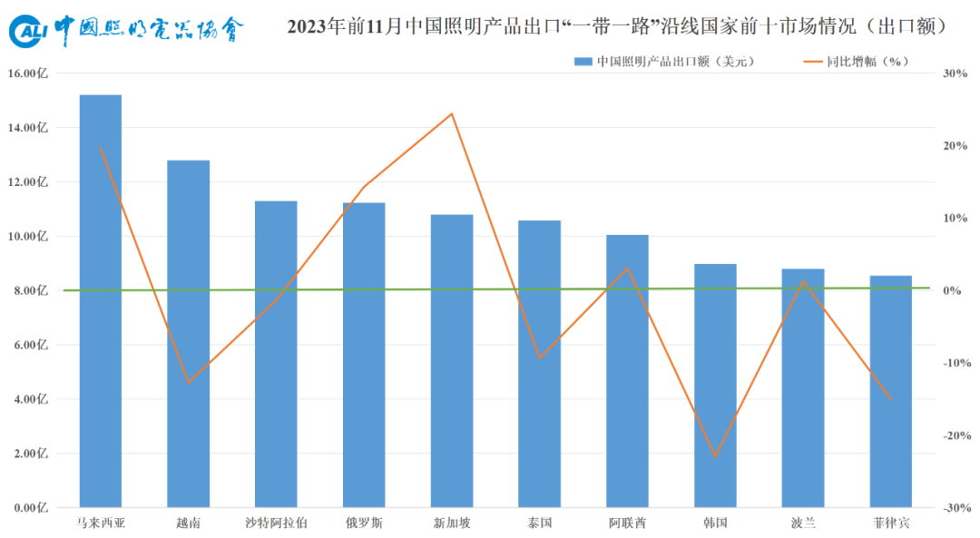Click the 沙特阿拉伯 bar
The height and width of the screenshot is (538, 980).
276,355
